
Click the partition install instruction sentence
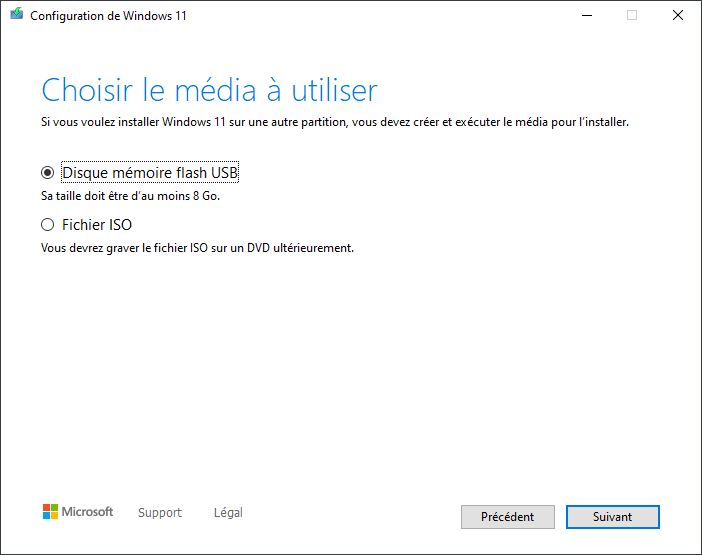(x=334, y=123)
